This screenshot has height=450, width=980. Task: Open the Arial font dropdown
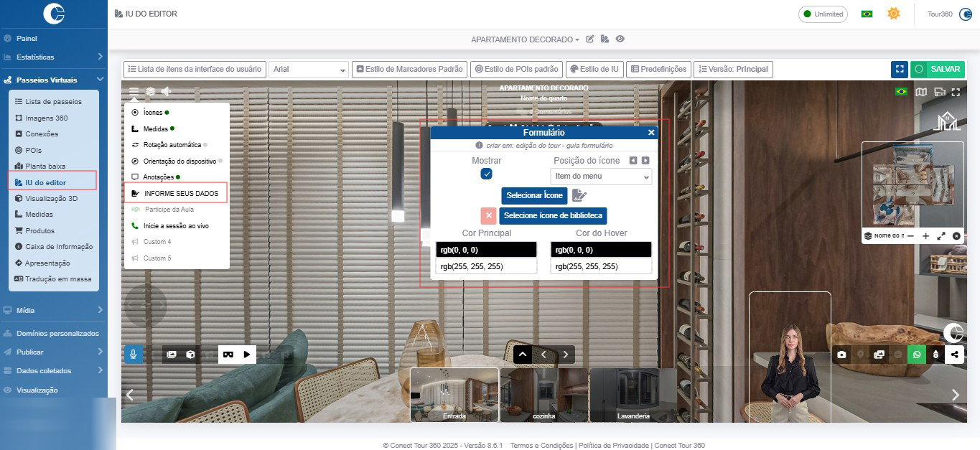pos(309,70)
